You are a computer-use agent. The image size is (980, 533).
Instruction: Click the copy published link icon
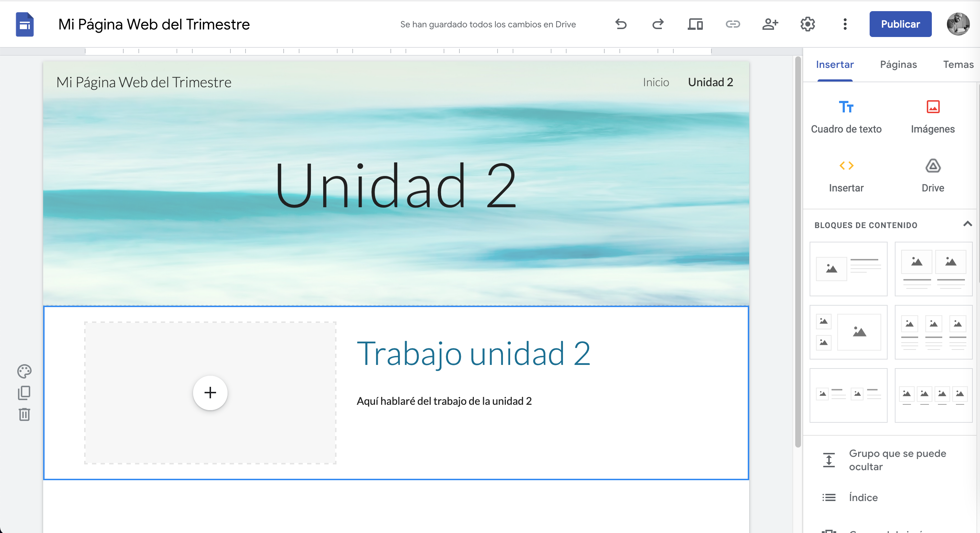732,24
